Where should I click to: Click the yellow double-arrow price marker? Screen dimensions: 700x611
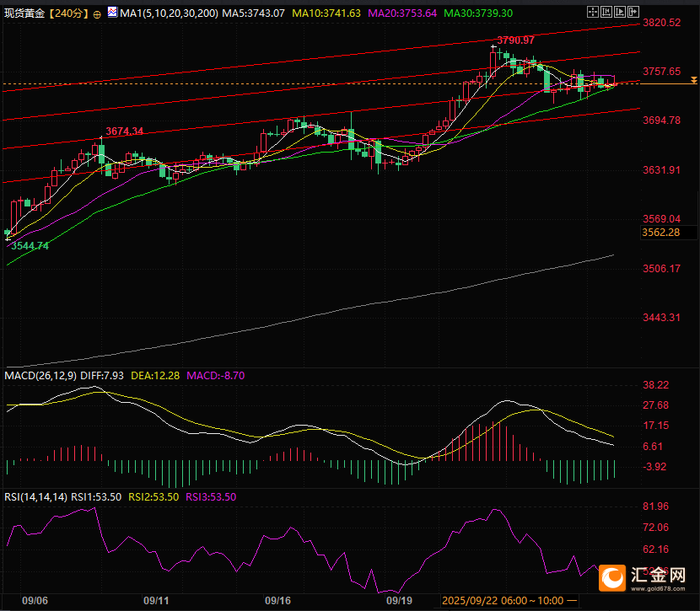[693, 80]
